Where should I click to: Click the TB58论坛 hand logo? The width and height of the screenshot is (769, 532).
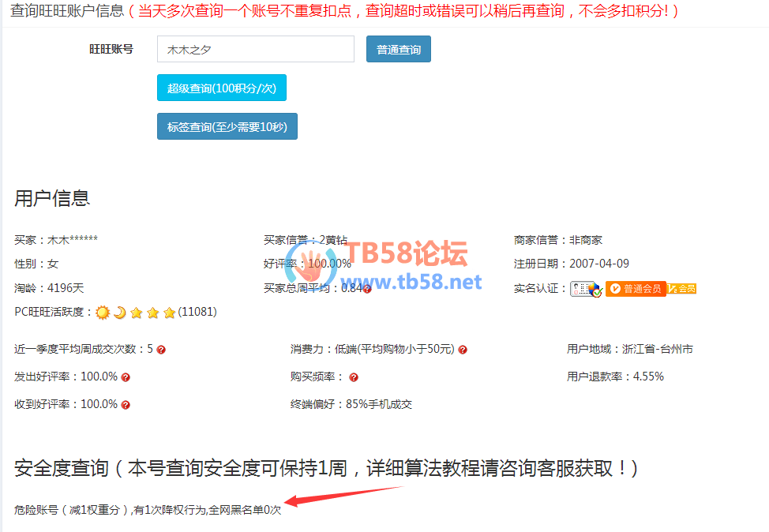coord(312,267)
